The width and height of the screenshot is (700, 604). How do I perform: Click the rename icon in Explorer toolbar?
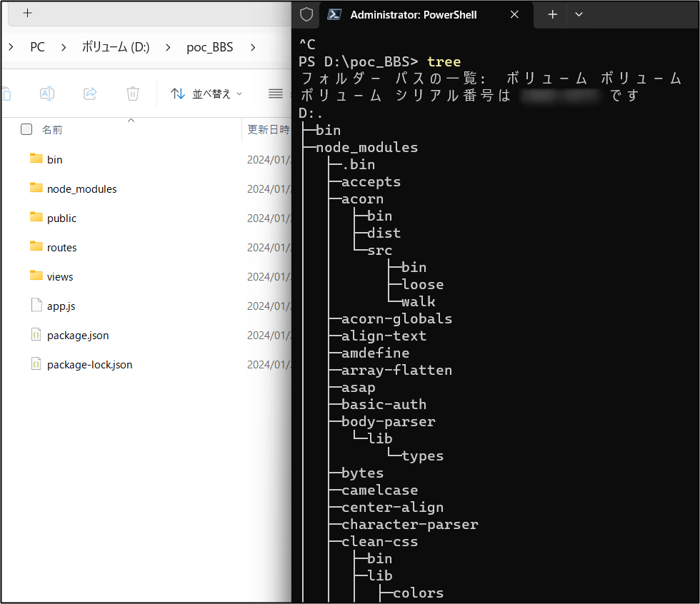pos(47,94)
